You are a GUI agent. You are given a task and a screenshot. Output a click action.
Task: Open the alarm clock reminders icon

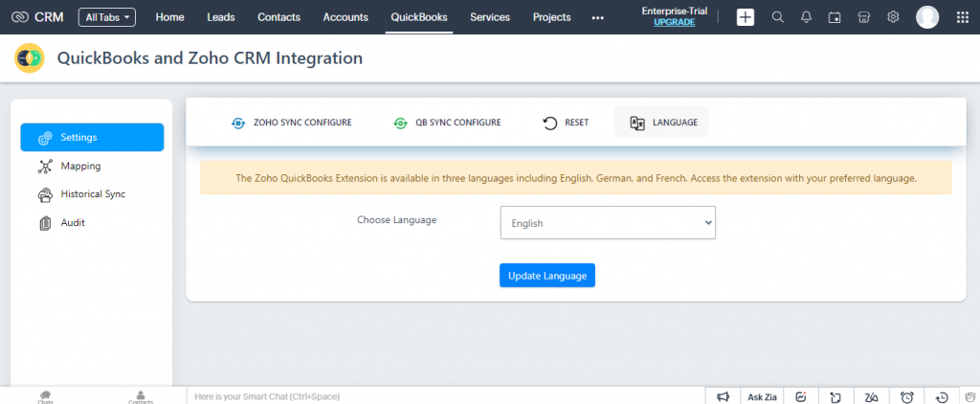coord(907,396)
